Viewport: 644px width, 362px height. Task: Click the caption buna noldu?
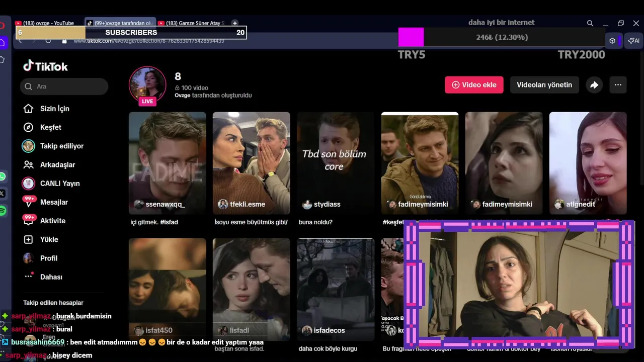point(315,222)
